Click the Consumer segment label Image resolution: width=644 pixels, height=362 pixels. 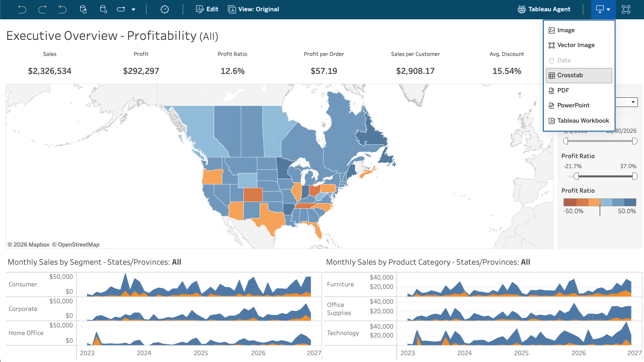tap(23, 284)
